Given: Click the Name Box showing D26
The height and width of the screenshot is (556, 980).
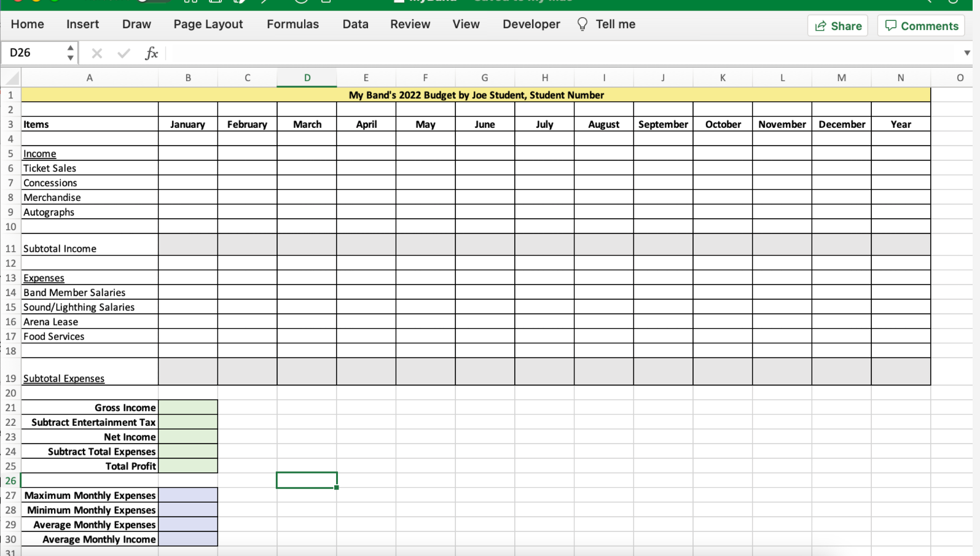Looking at the screenshot, I should click(34, 53).
